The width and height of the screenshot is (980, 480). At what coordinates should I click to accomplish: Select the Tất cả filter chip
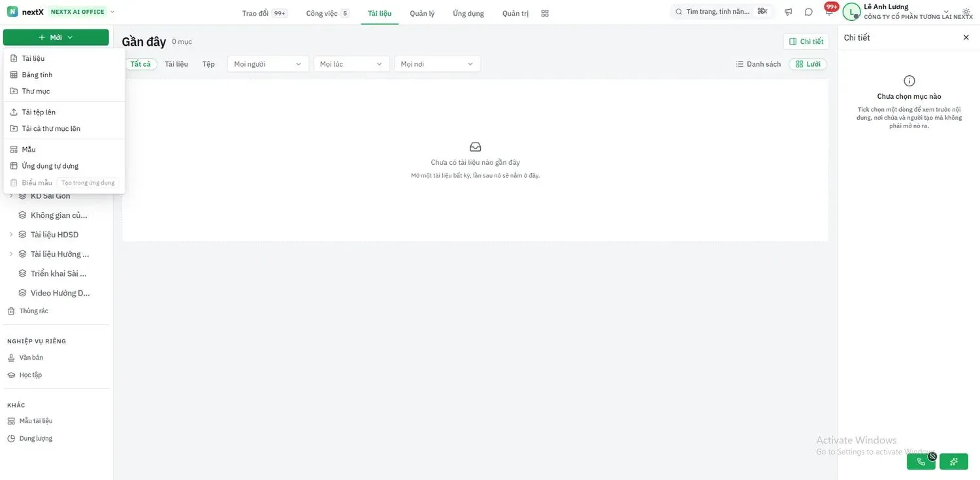(x=140, y=64)
